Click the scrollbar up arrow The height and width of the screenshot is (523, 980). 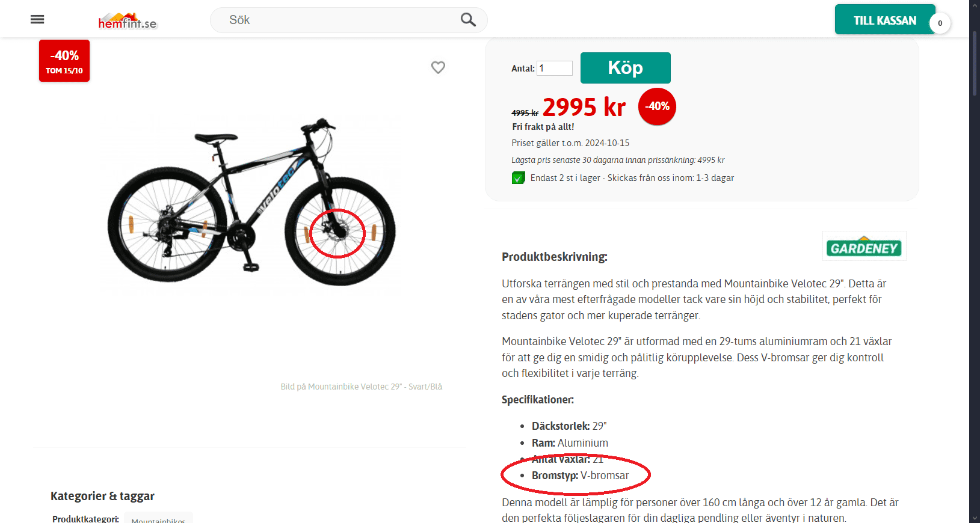tap(975, 5)
